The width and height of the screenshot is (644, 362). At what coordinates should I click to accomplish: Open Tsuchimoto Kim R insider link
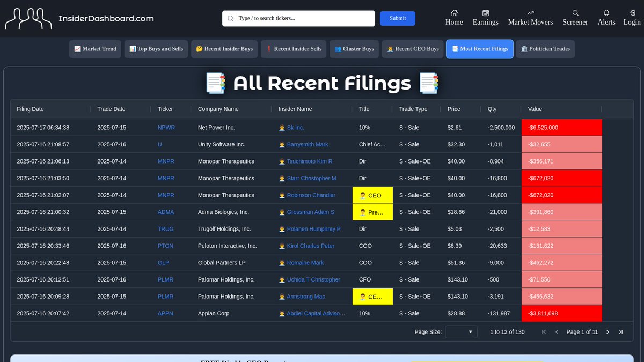[310, 161]
